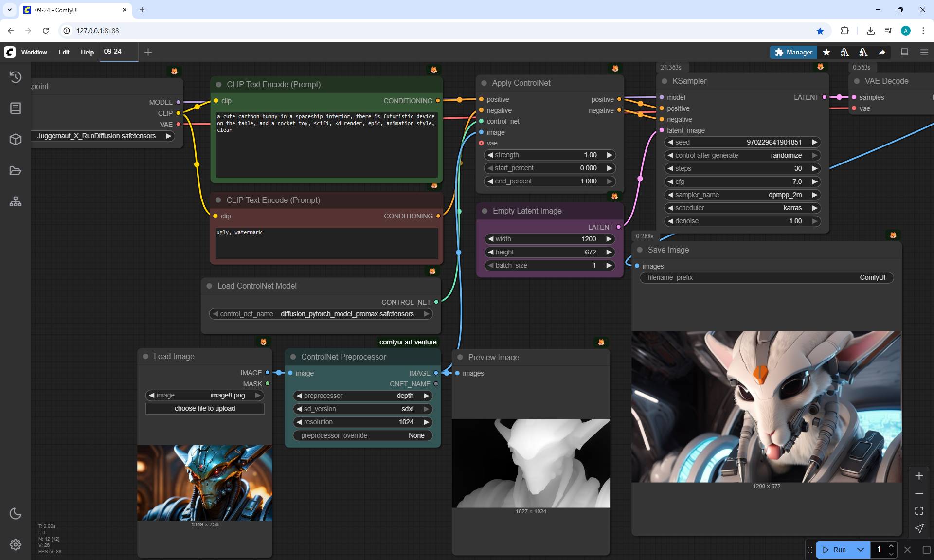Open the sampler_name dpmpp_2m selector
Viewport: 934px width, 560px height.
coord(742,195)
